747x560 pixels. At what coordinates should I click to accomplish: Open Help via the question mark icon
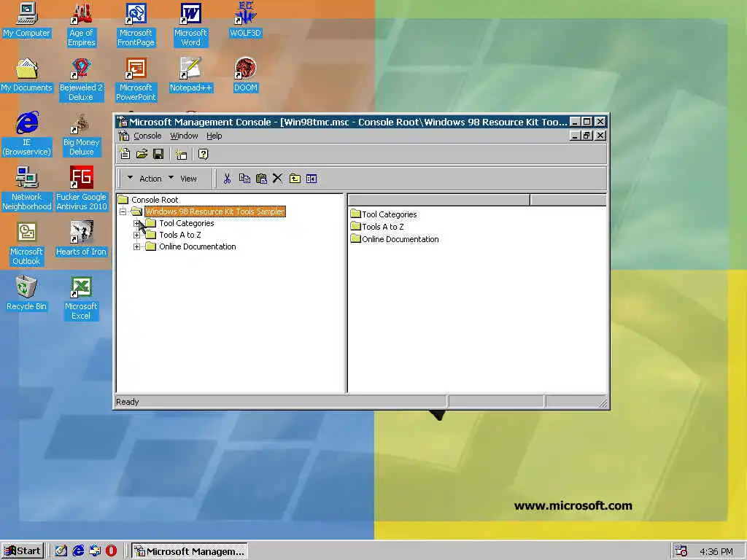(x=203, y=154)
